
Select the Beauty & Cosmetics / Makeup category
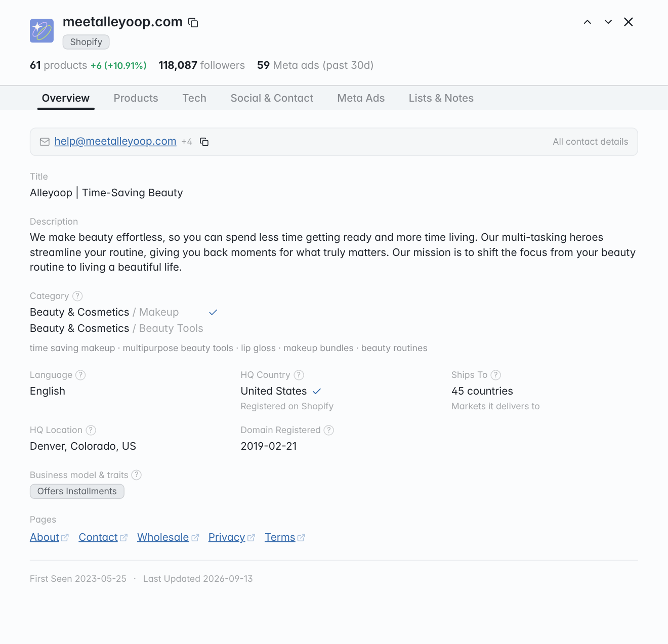(104, 312)
